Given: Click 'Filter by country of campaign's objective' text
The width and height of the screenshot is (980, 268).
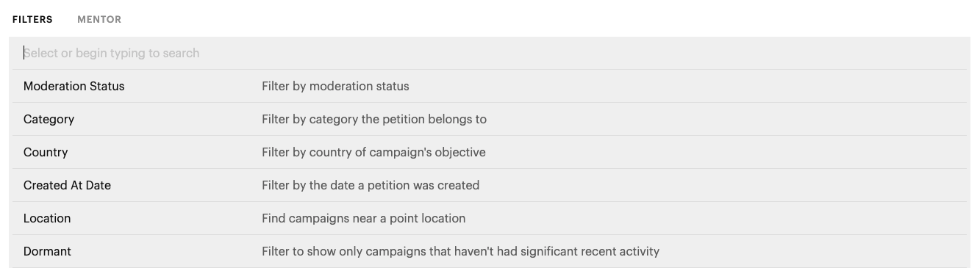Looking at the screenshot, I should pyautogui.click(x=373, y=152).
